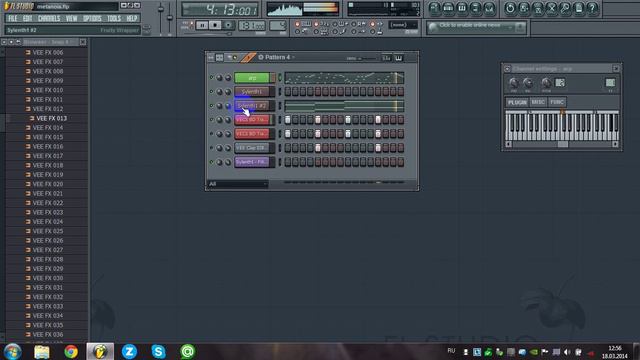
Task: Open the Browser title snapshot dropdown
Action: (51, 42)
